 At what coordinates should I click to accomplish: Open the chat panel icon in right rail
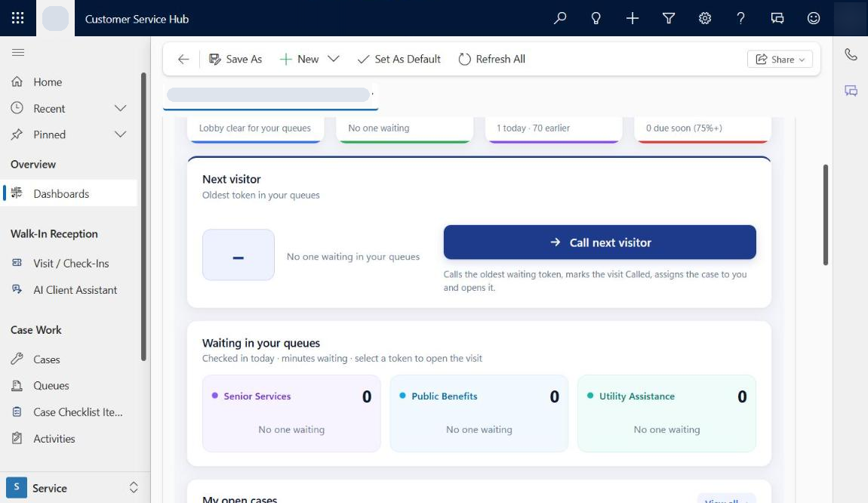(851, 91)
